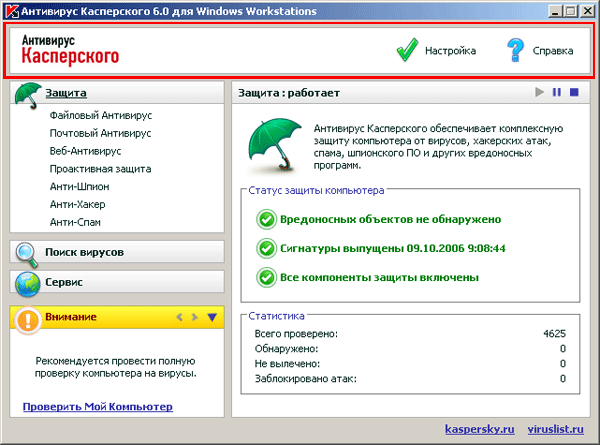This screenshot has height=445, width=600.
Task: Show next notification with right arrow
Action: pyautogui.click(x=194, y=317)
